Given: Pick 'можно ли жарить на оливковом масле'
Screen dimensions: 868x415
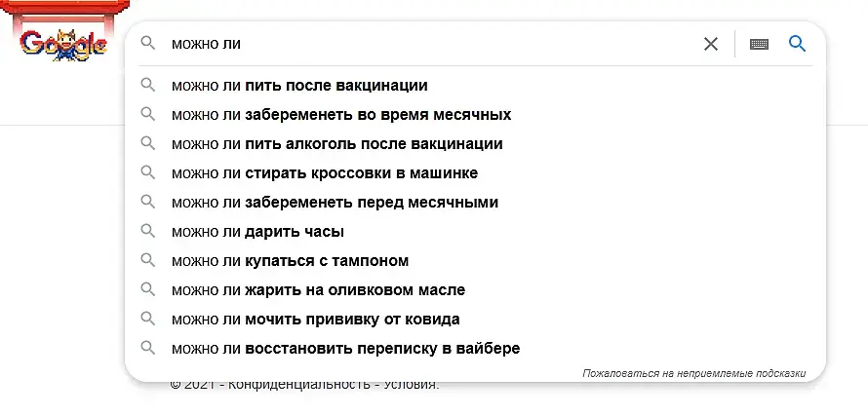Looking at the screenshot, I should 318,290.
